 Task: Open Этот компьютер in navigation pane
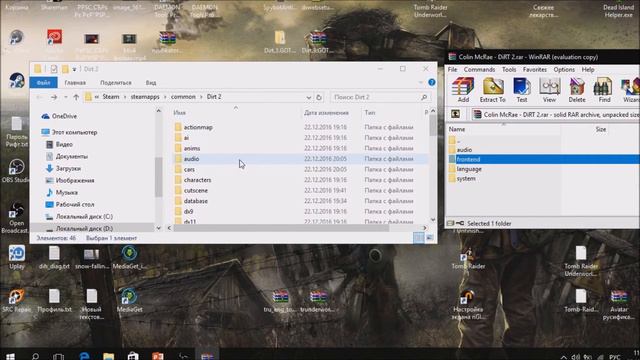74,132
